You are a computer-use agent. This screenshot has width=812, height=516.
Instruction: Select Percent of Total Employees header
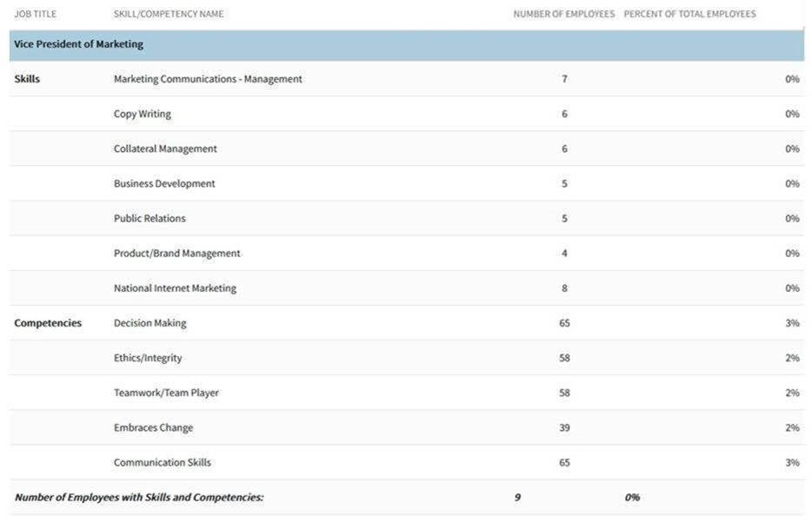point(689,14)
